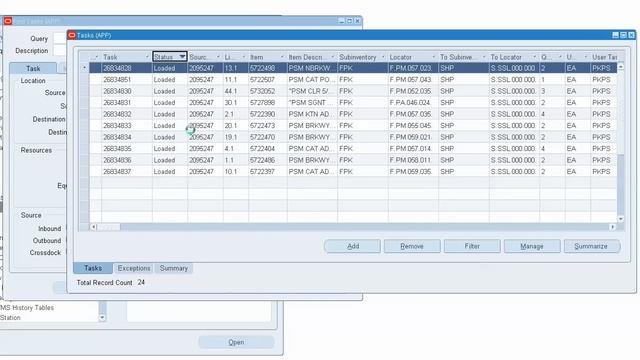Open the Locator column header arrow
The width and height of the screenshot is (640, 360).
(433, 57)
